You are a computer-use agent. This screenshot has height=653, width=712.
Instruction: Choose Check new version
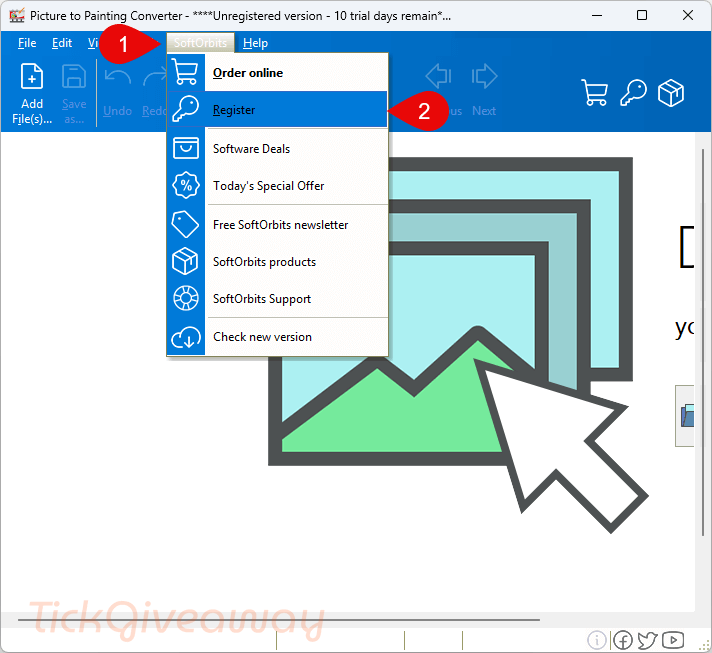277,337
